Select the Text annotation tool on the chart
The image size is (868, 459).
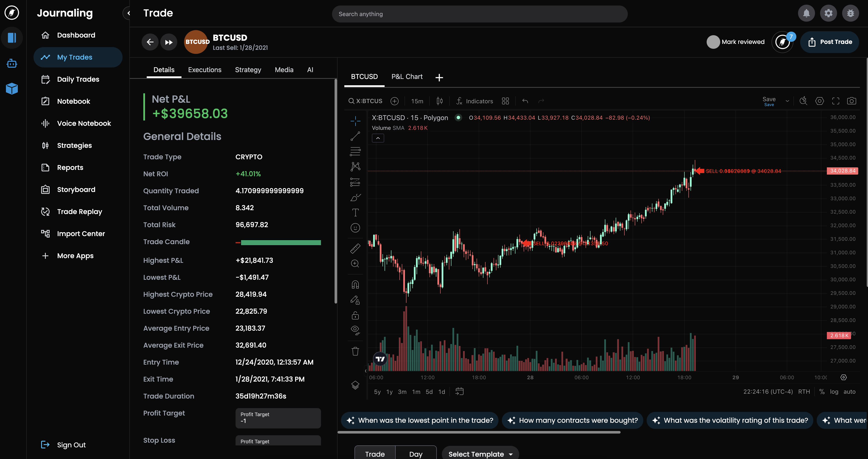click(355, 212)
